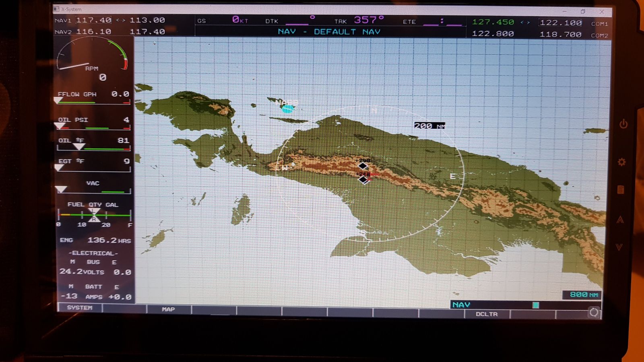644x362 pixels.
Task: Click the circular refresh icon at bottom right
Action: pyautogui.click(x=594, y=313)
